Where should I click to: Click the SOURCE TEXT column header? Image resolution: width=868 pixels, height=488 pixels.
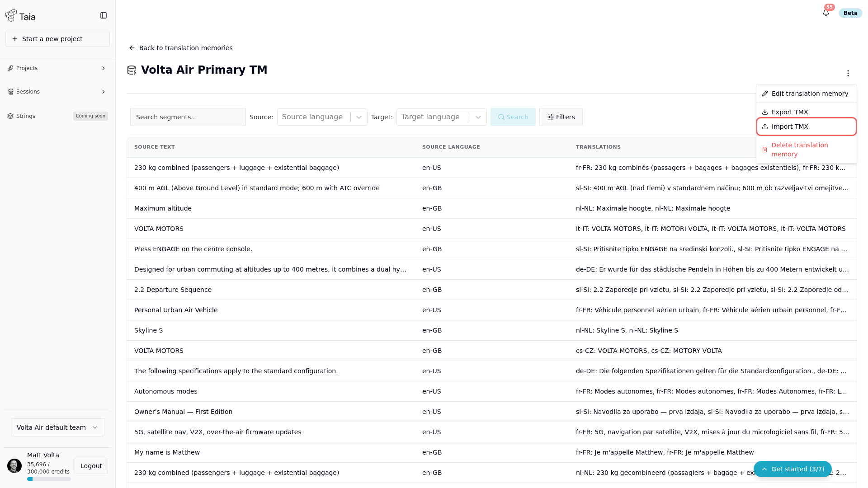(155, 147)
